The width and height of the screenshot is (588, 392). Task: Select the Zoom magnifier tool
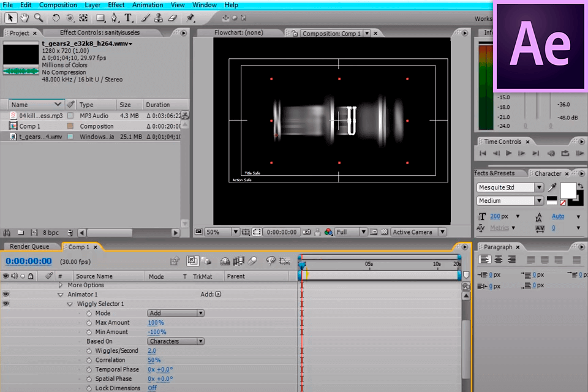click(x=38, y=18)
